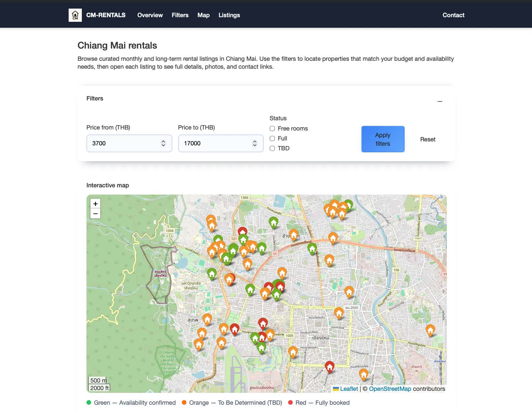Zoom in on the map
532x411 pixels.
tap(95, 204)
